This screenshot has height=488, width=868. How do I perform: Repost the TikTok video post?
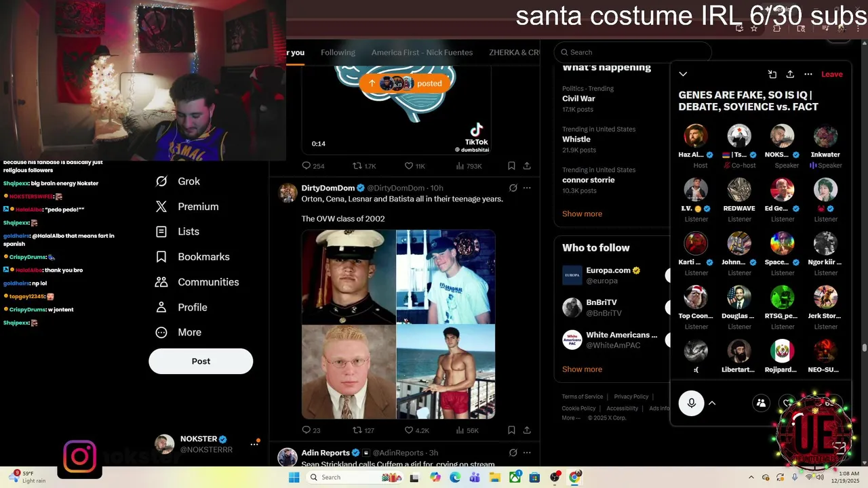(x=364, y=166)
